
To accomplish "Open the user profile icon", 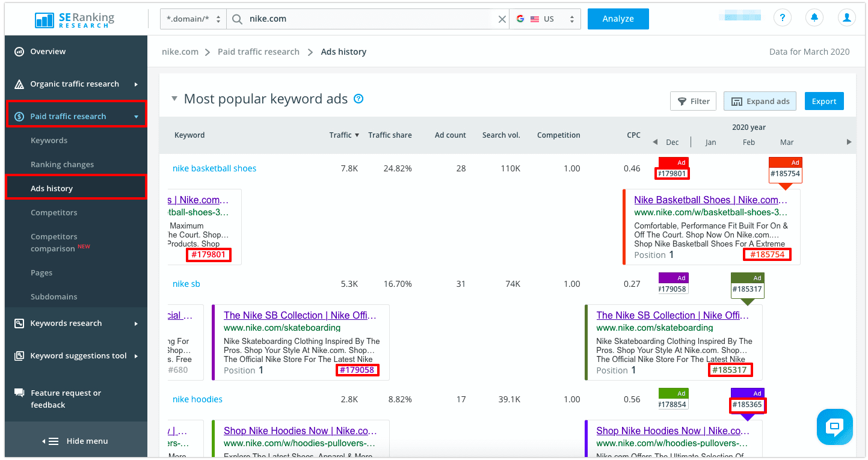I will coord(847,18).
